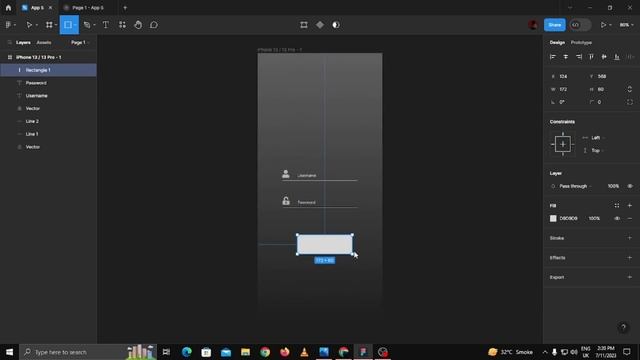Click the Present play icon
This screenshot has height=360, width=640.
click(x=603, y=25)
